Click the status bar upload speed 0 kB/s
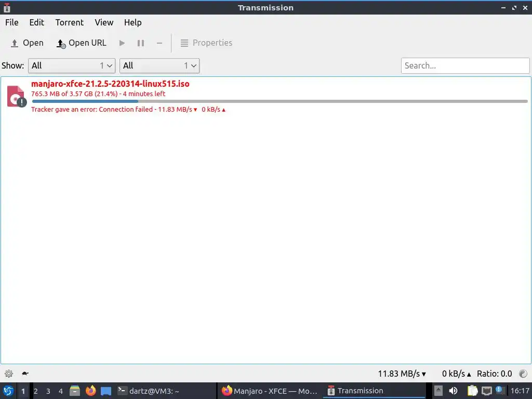Image resolution: width=532 pixels, height=399 pixels. [x=456, y=374]
